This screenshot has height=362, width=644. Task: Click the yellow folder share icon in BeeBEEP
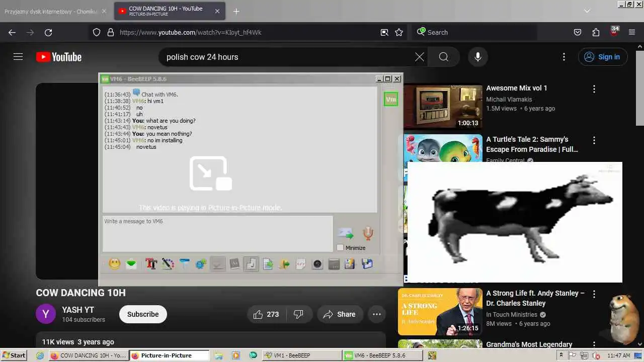[x=284, y=263]
